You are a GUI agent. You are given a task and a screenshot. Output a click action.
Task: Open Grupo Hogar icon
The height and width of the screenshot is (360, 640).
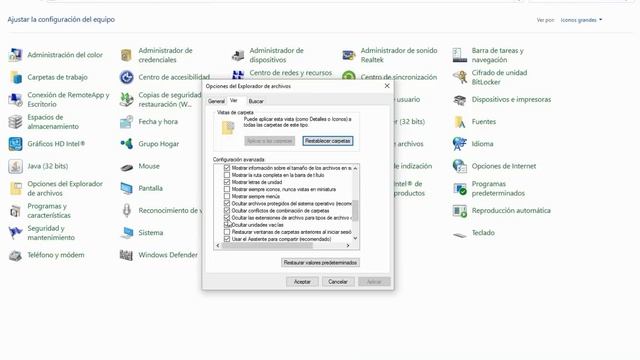[127, 144]
